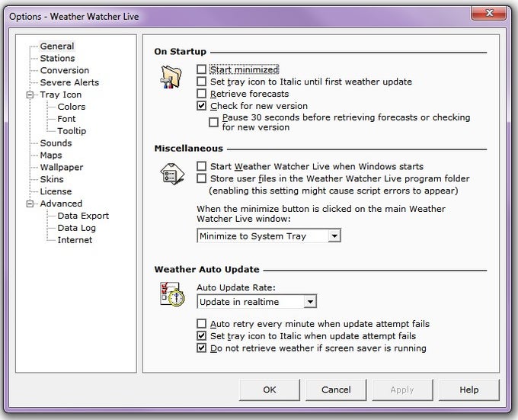Click the Cancel button
This screenshot has height=420, width=518.
click(336, 390)
